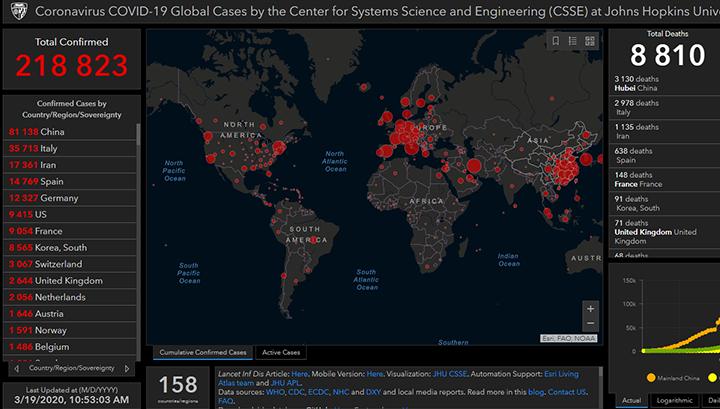720x409 pixels.
Task: Zoom out of the map with minus
Action: coord(590,324)
